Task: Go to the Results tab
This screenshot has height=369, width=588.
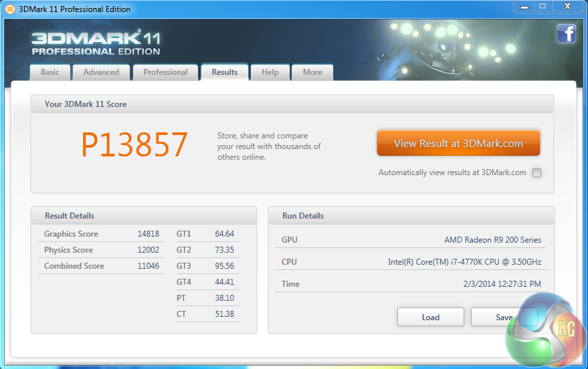Action: [225, 72]
